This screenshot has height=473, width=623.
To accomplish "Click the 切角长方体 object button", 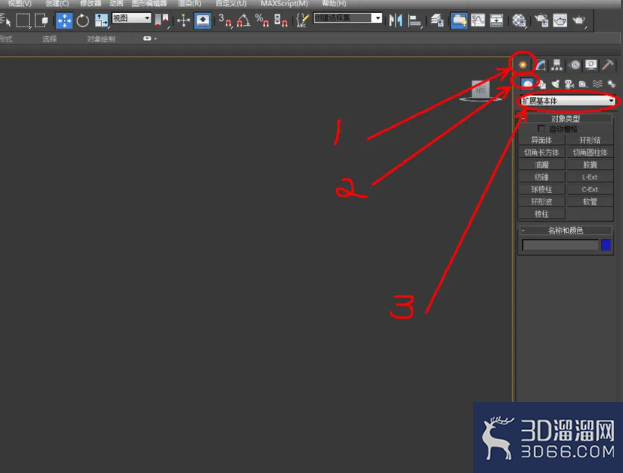I will click(542, 153).
